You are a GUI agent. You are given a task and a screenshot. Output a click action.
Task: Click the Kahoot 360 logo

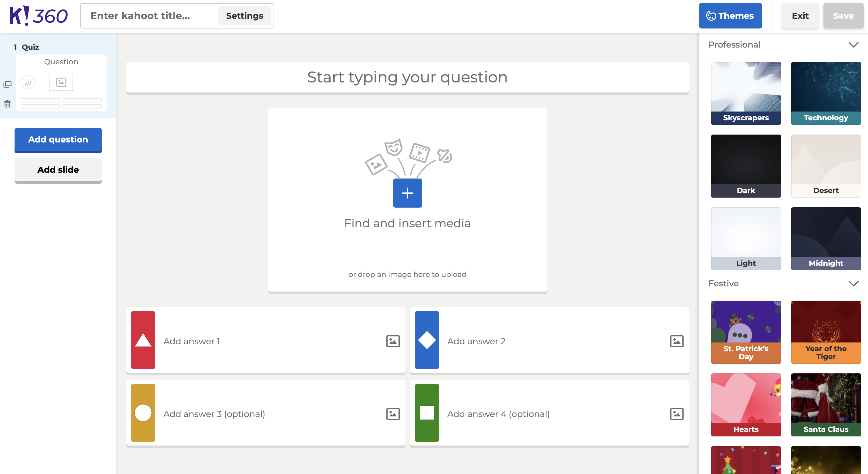tap(39, 16)
